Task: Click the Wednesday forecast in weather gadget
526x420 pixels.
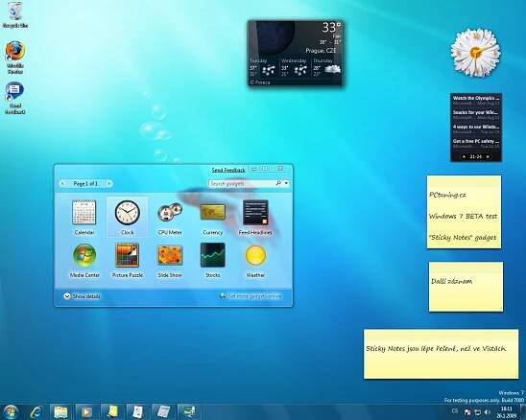Action: (295, 68)
